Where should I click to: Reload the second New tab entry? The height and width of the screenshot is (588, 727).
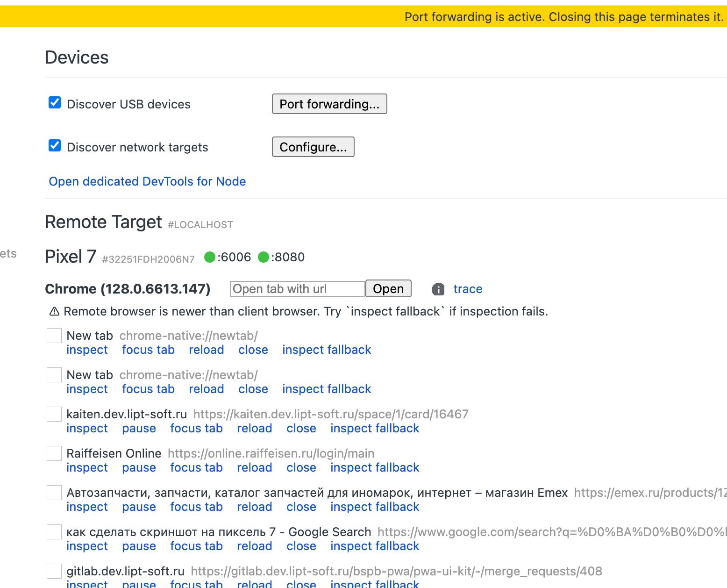point(207,389)
